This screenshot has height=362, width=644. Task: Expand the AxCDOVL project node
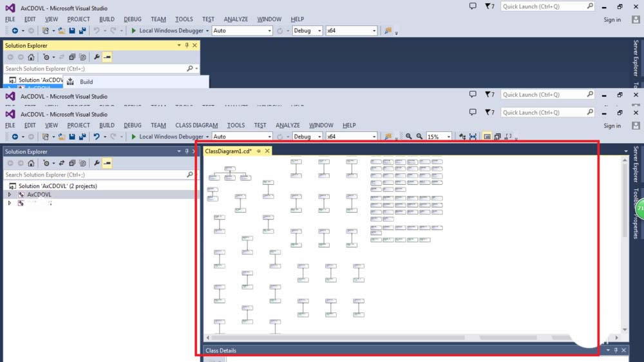pos(10,195)
